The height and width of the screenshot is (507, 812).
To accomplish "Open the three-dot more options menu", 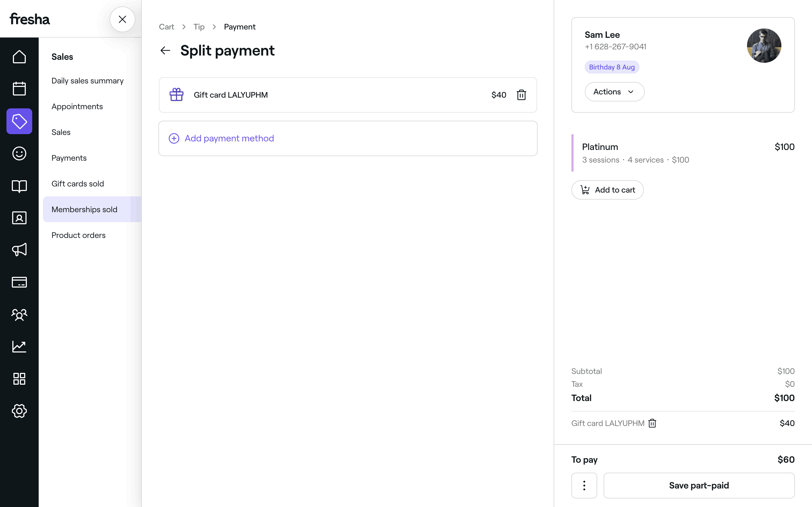I will pos(584,485).
